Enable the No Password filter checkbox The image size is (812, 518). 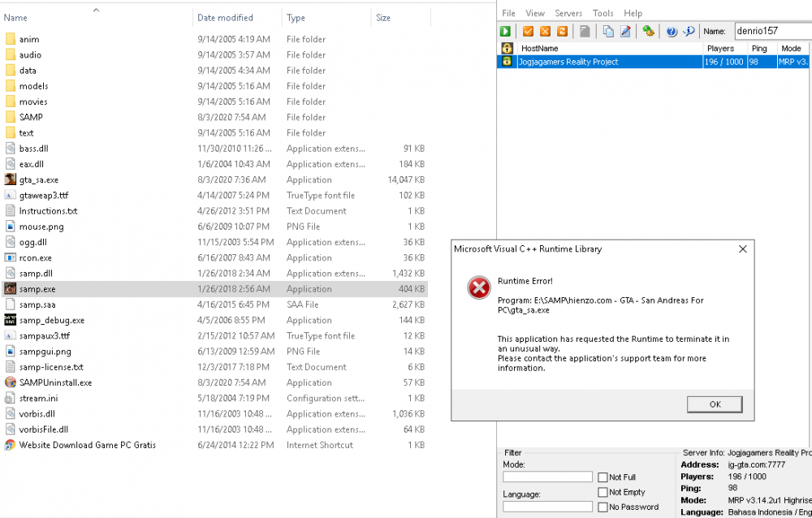click(x=603, y=507)
